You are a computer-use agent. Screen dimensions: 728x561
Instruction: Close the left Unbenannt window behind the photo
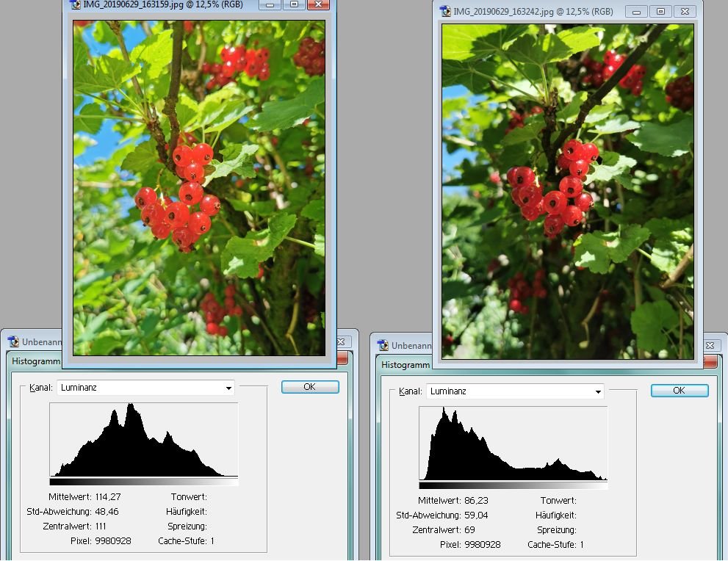[342, 342]
